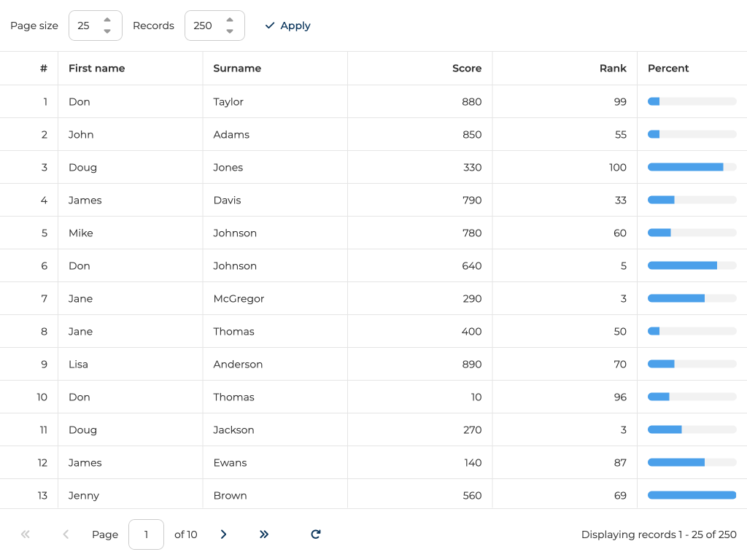Viewport: 747px width, 560px height.
Task: Decrease Records count with down arrow
Action: [x=230, y=31]
